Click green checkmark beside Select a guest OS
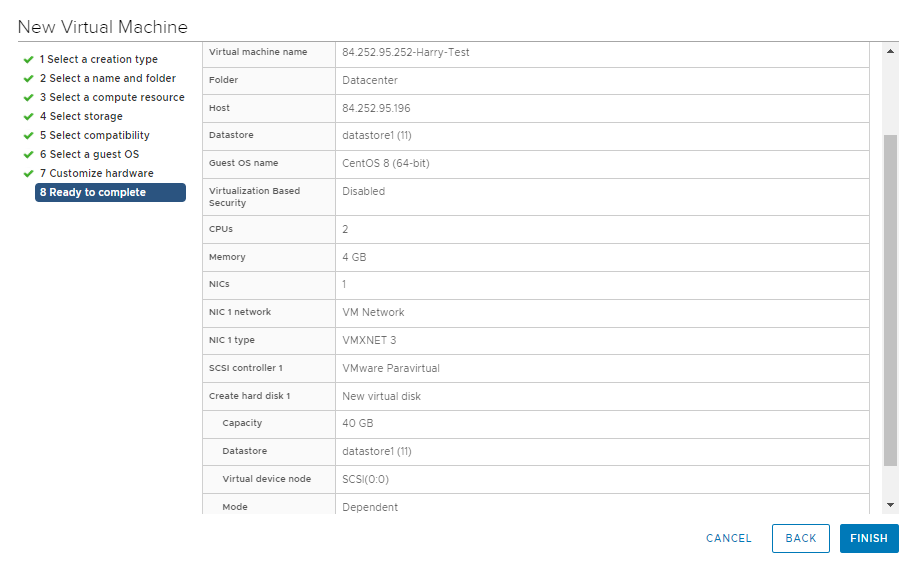Screen dimensions: 910x564 [29, 155]
